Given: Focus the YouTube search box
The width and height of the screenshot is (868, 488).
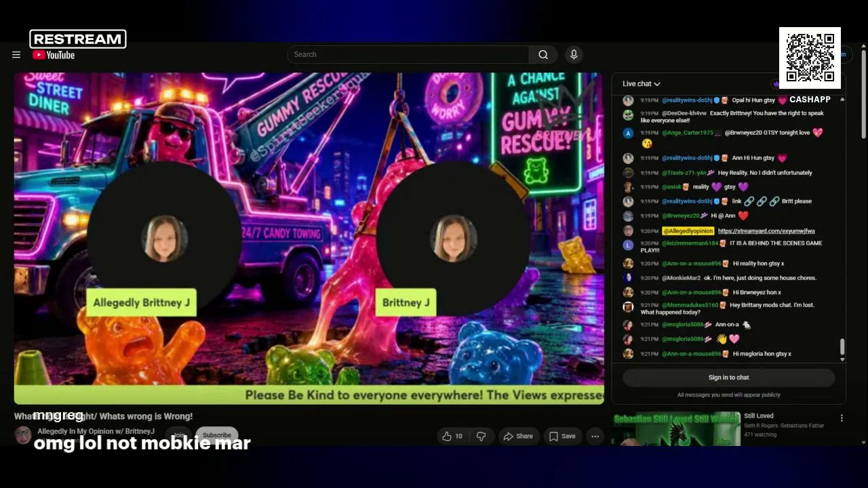Looking at the screenshot, I should [408, 54].
